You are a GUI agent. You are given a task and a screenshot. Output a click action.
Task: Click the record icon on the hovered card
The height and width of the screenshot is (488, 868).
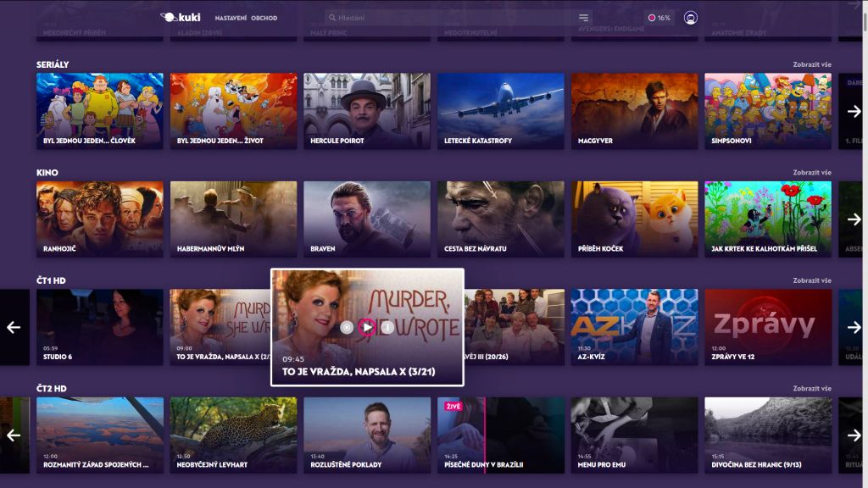(346, 327)
